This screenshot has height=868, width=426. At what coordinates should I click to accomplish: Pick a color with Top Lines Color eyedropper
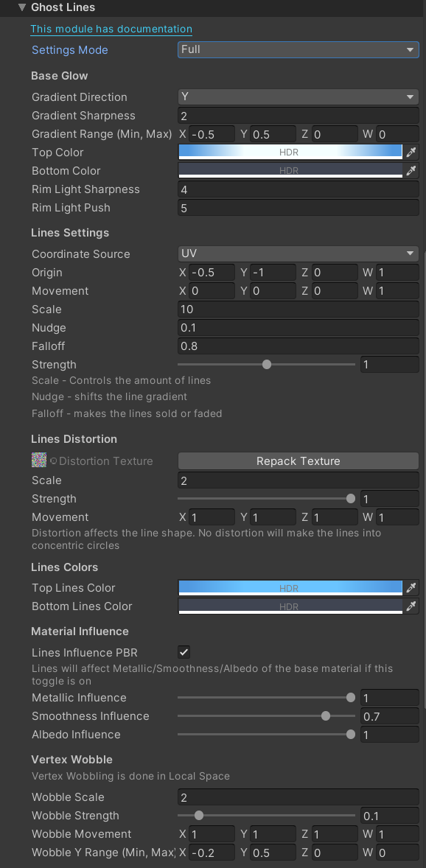pyautogui.click(x=411, y=587)
